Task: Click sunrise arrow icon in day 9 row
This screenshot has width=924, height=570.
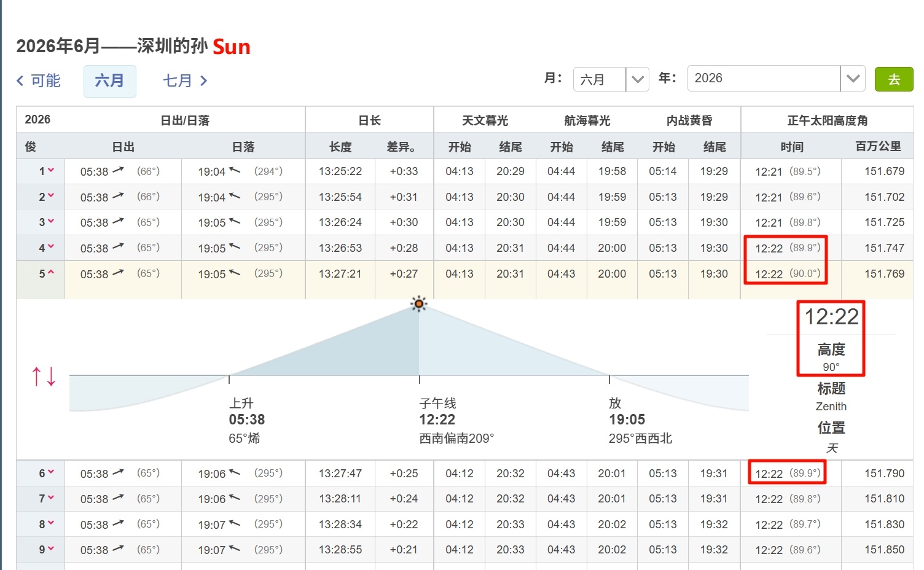Action: pos(119,549)
